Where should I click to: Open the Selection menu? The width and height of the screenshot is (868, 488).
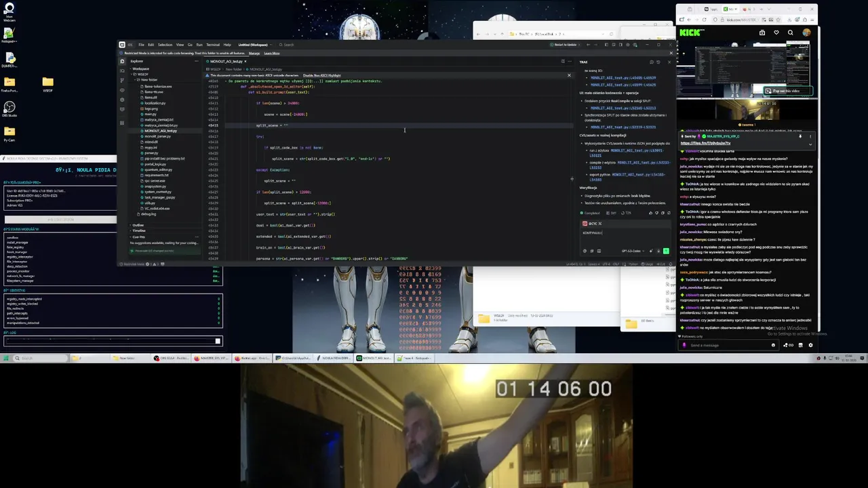click(x=165, y=45)
